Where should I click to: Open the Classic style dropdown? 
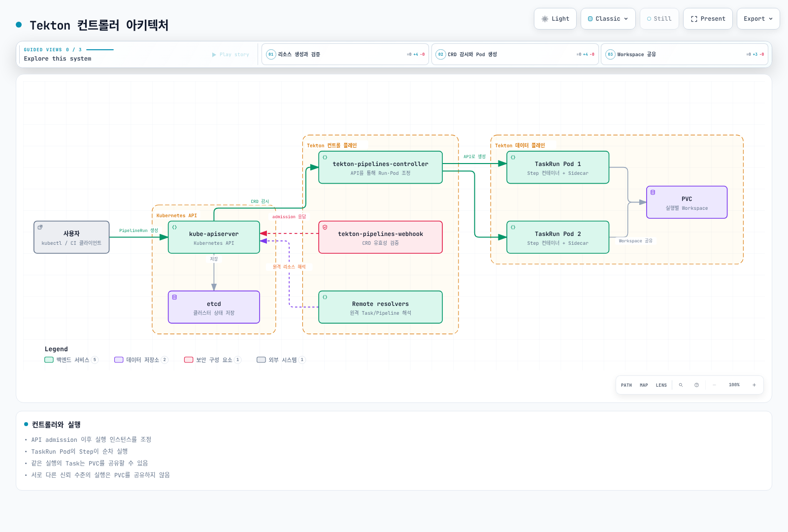click(608, 19)
